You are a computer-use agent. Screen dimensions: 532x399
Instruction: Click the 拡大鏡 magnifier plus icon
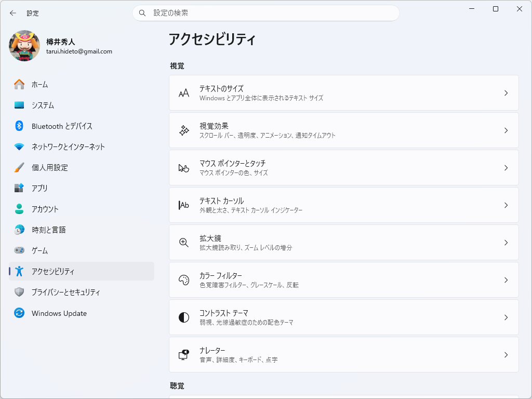tap(184, 243)
